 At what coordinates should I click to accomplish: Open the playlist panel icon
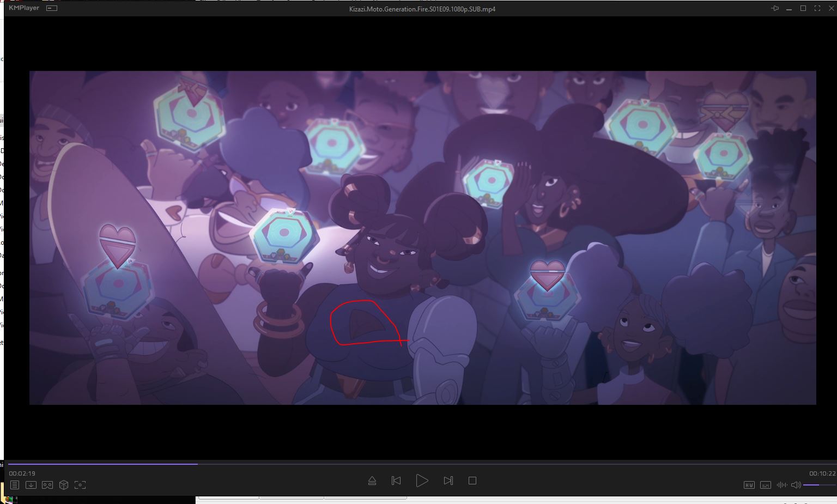15,485
